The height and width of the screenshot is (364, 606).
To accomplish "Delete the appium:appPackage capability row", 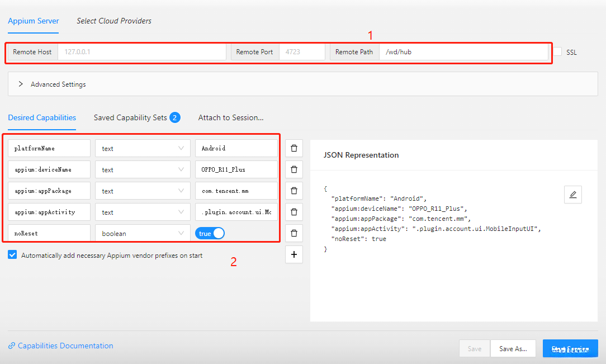I will point(293,191).
